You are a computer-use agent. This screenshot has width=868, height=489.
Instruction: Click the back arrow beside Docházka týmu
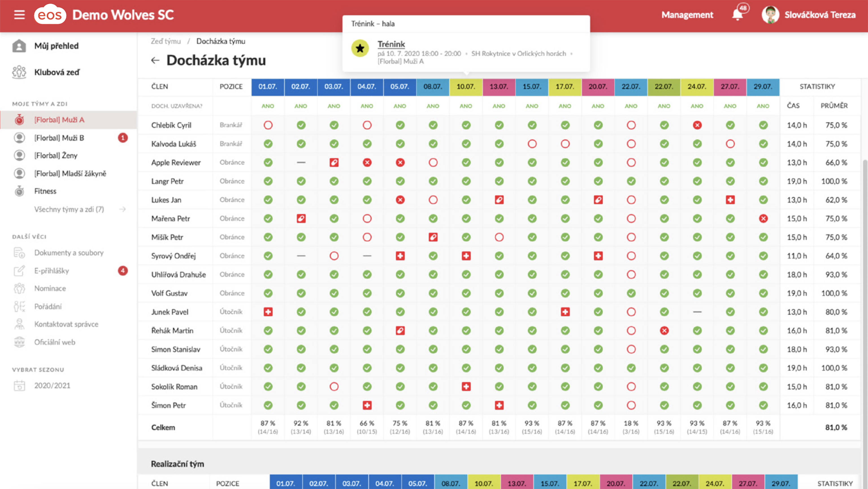click(155, 60)
